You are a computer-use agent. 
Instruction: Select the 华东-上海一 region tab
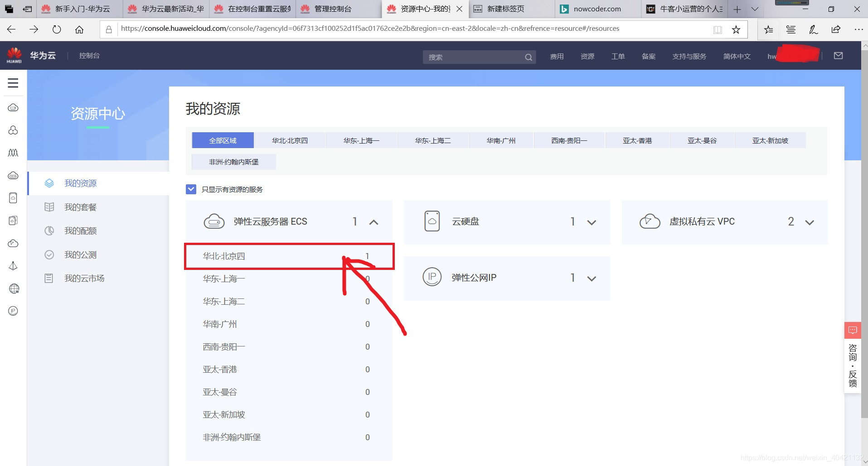tap(361, 140)
